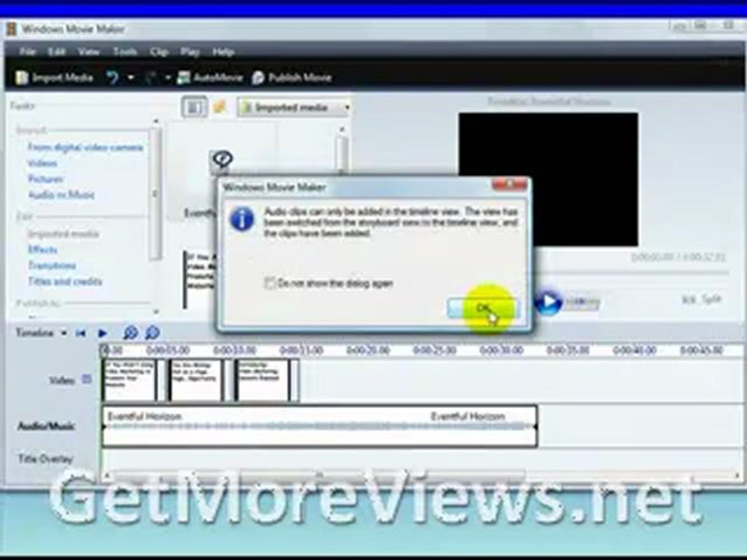Click the 0:00:30.00 timeline ruler mark
This screenshot has height=560, width=747.
(x=501, y=351)
